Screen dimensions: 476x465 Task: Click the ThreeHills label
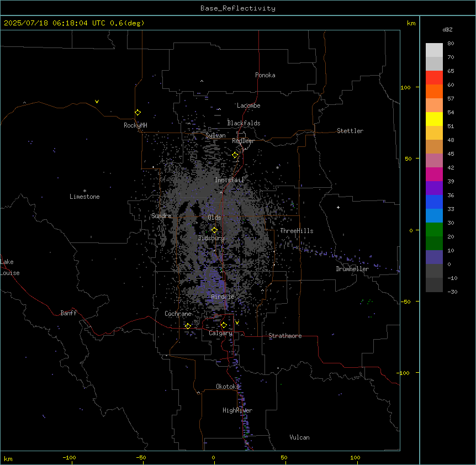[x=297, y=231]
